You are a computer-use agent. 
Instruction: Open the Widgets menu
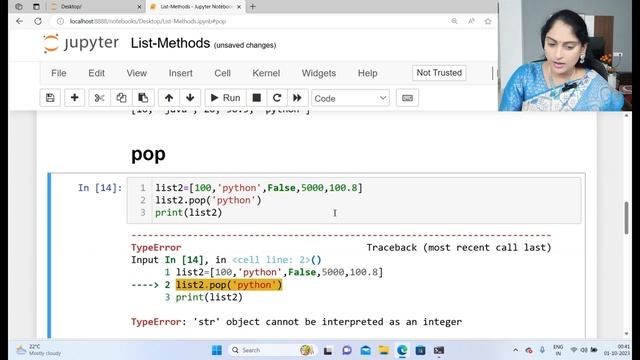point(319,73)
